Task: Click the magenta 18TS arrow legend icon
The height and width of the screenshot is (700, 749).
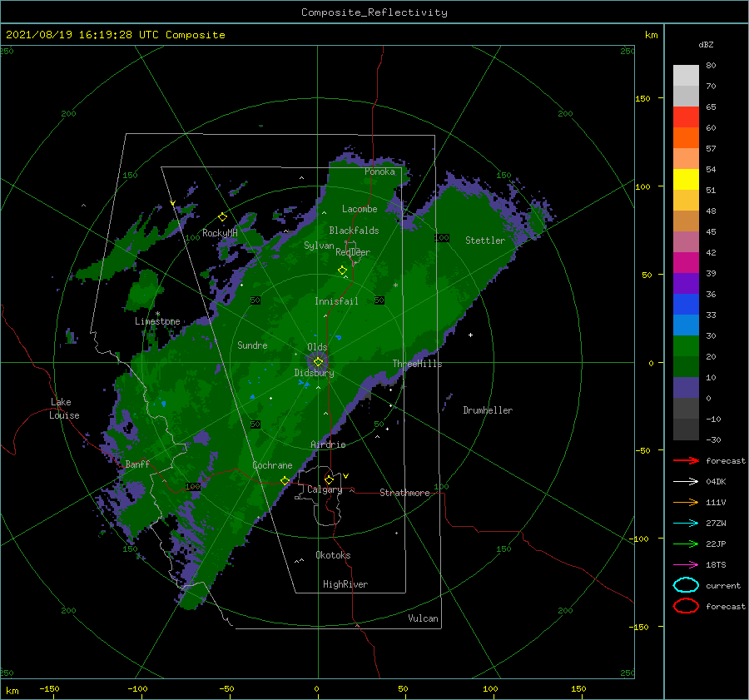Action: [686, 565]
